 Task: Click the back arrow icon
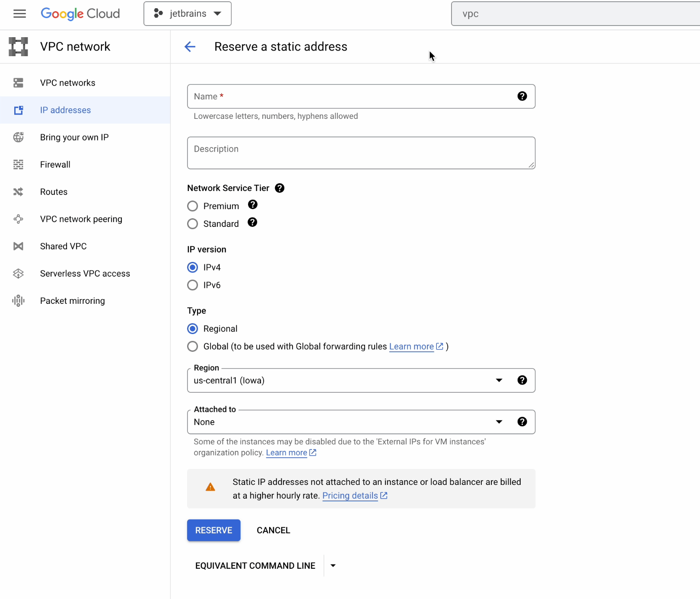coord(190,47)
